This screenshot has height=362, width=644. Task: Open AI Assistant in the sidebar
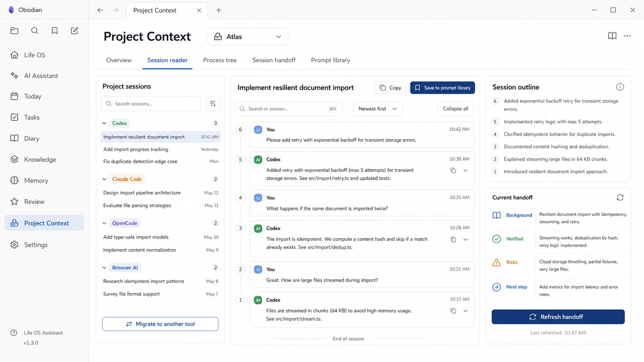point(44,76)
